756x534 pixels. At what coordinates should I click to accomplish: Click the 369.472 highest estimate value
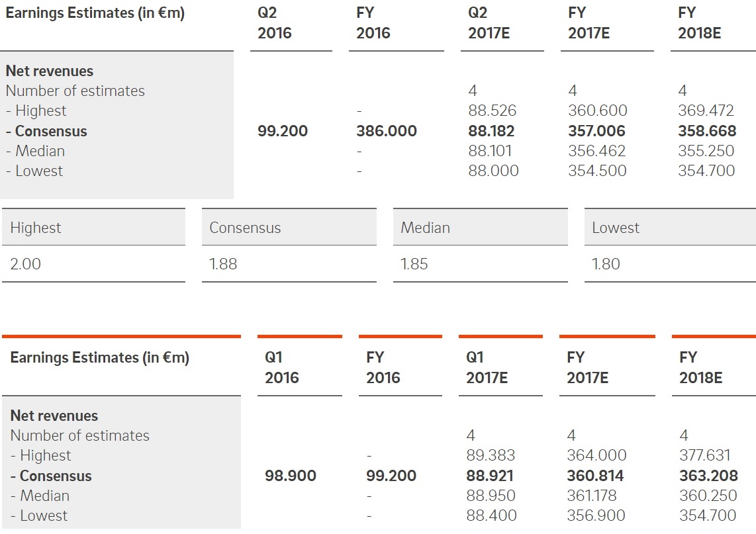click(x=706, y=111)
